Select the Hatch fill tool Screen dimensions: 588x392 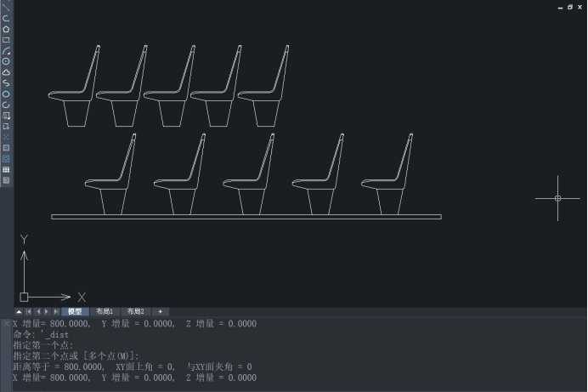(x=6, y=148)
